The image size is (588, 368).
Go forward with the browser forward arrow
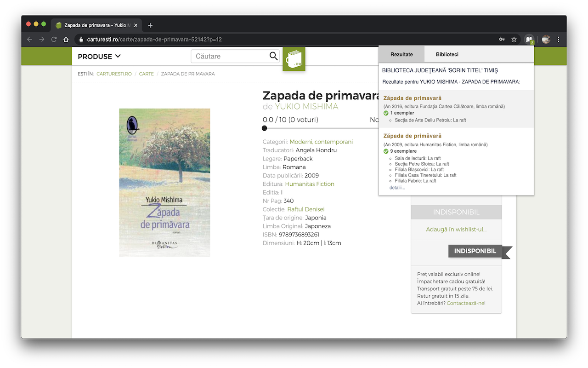(x=42, y=40)
